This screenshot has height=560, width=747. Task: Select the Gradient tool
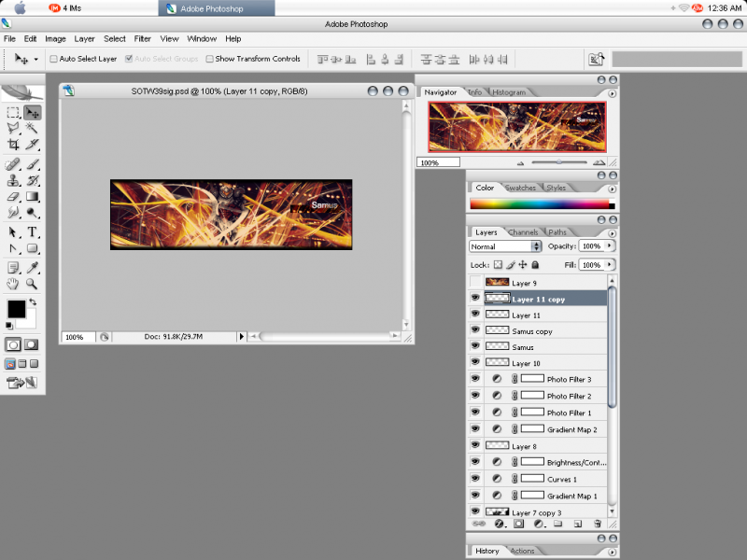pos(33,196)
